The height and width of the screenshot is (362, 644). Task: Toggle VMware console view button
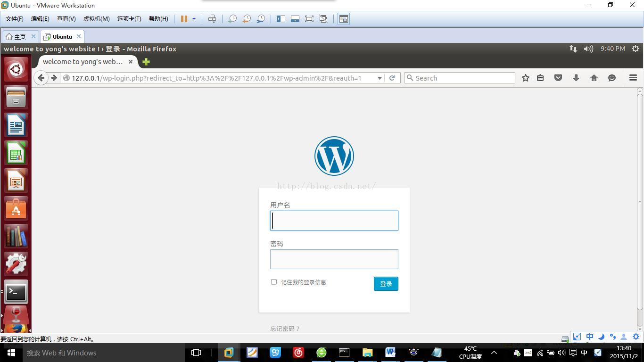tap(344, 19)
